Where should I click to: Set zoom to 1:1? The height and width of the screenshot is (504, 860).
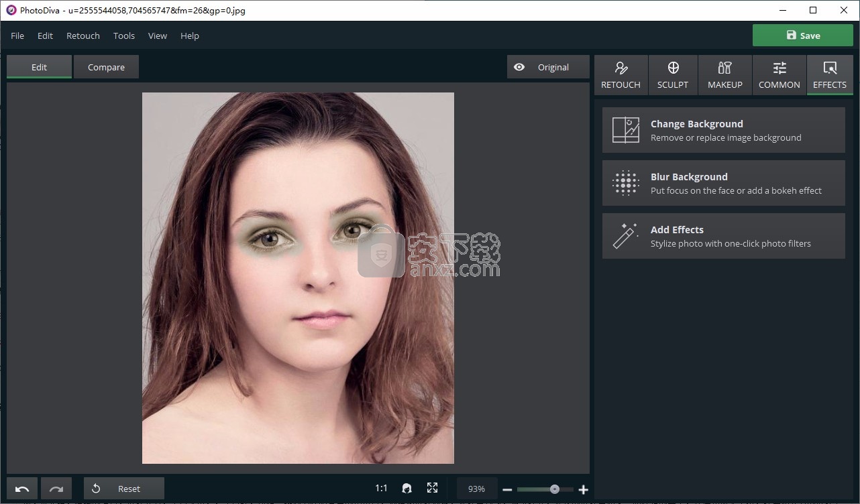(381, 489)
